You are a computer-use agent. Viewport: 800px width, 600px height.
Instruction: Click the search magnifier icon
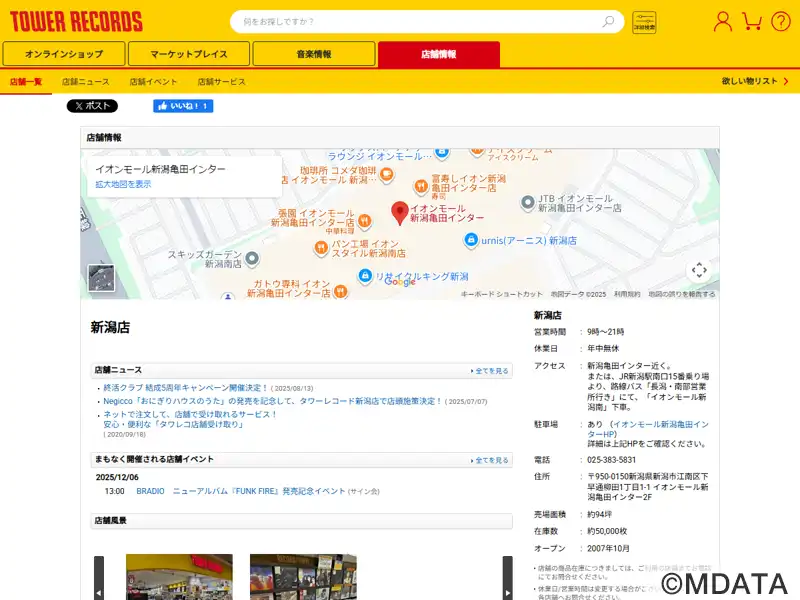608,21
